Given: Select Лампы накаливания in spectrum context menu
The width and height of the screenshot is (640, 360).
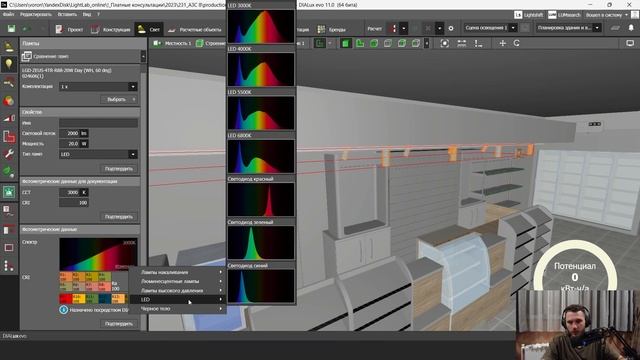Looking at the screenshot, I should point(178,272).
